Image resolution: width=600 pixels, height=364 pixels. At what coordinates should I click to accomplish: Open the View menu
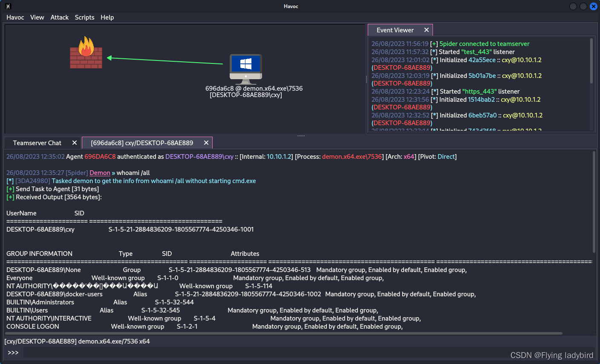coord(37,17)
